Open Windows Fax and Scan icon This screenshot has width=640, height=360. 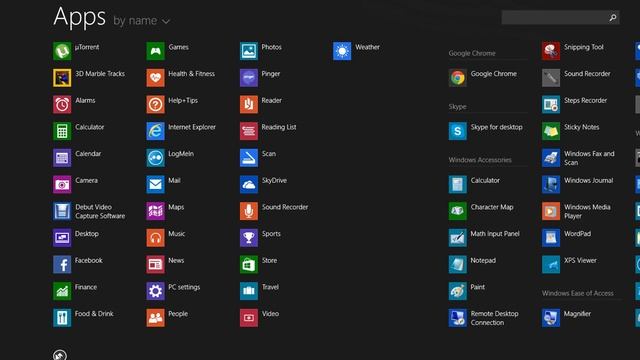pos(551,158)
